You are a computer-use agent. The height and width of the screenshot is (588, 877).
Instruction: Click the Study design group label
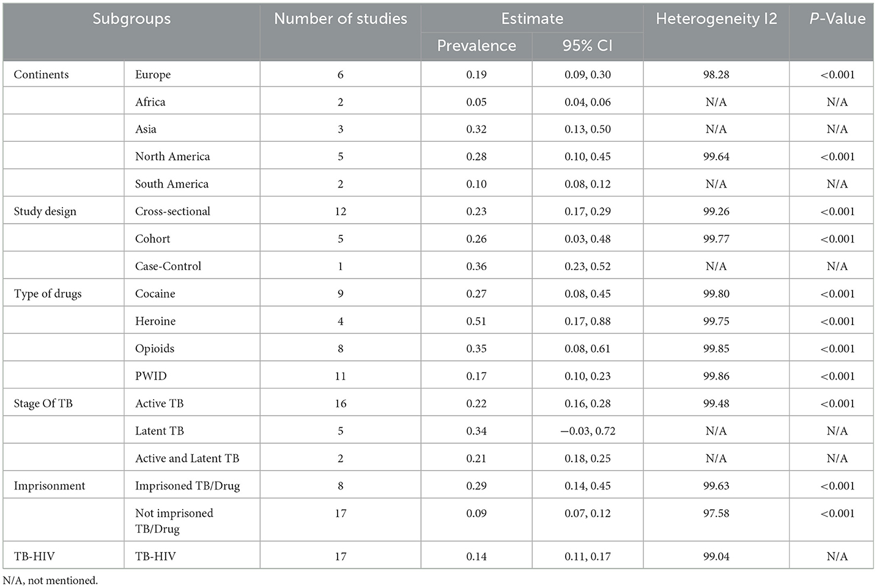click(45, 211)
